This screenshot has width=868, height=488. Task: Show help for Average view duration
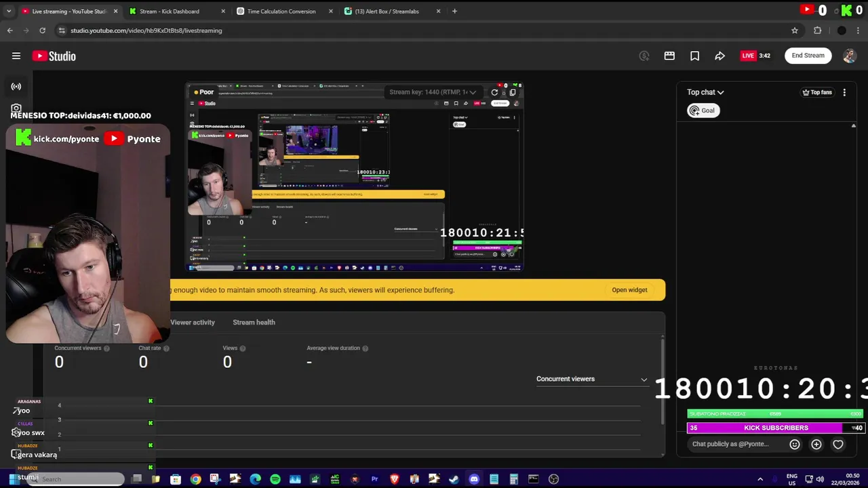tap(365, 348)
